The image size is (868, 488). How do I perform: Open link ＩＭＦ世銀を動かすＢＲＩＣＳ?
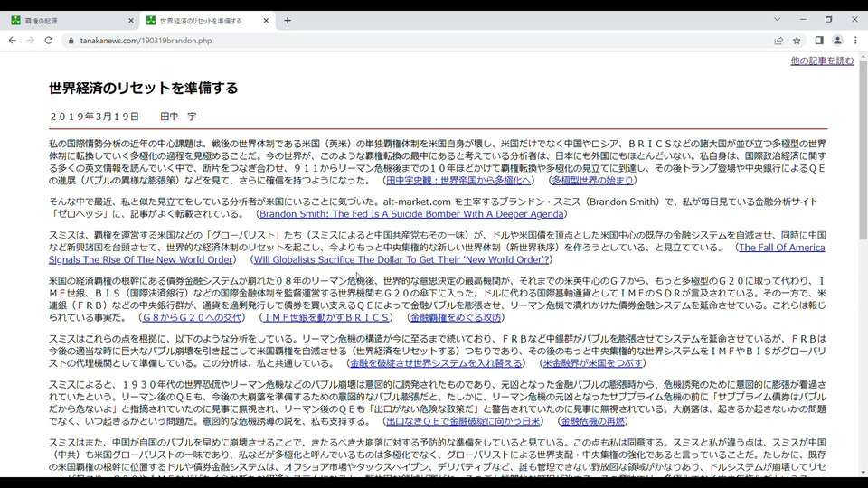[x=326, y=317]
